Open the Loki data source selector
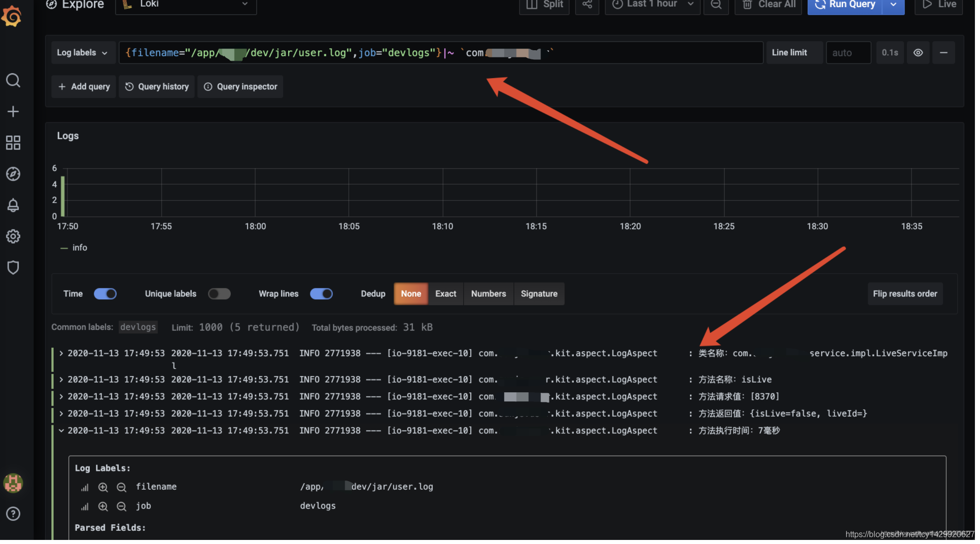 tap(187, 5)
